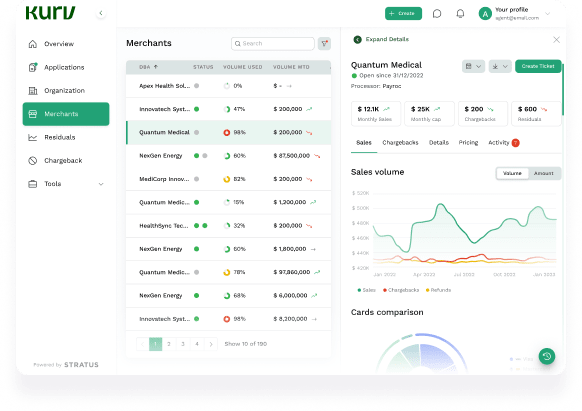
Task: Click the Overview home icon
Action: pos(33,44)
